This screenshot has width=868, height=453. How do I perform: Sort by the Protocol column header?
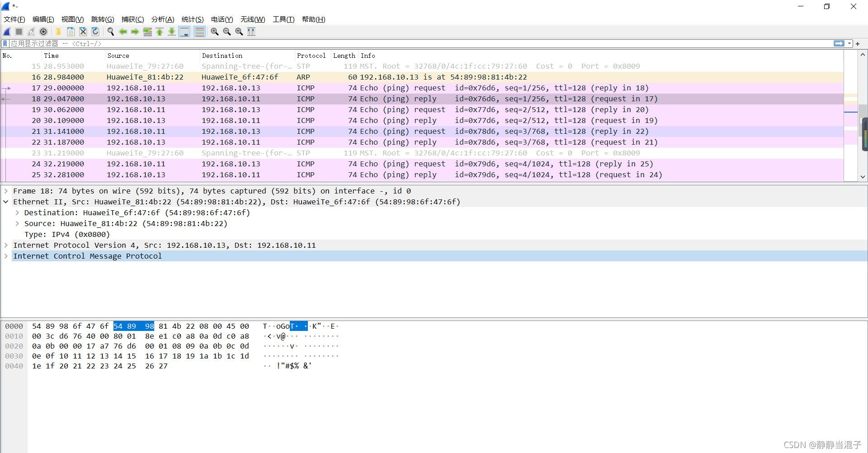coord(312,56)
